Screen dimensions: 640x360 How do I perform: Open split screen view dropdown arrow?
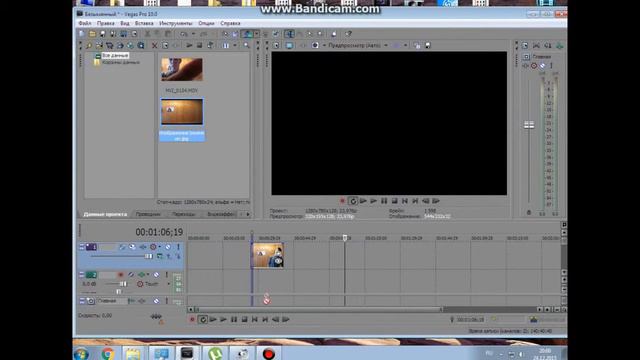pos(324,46)
